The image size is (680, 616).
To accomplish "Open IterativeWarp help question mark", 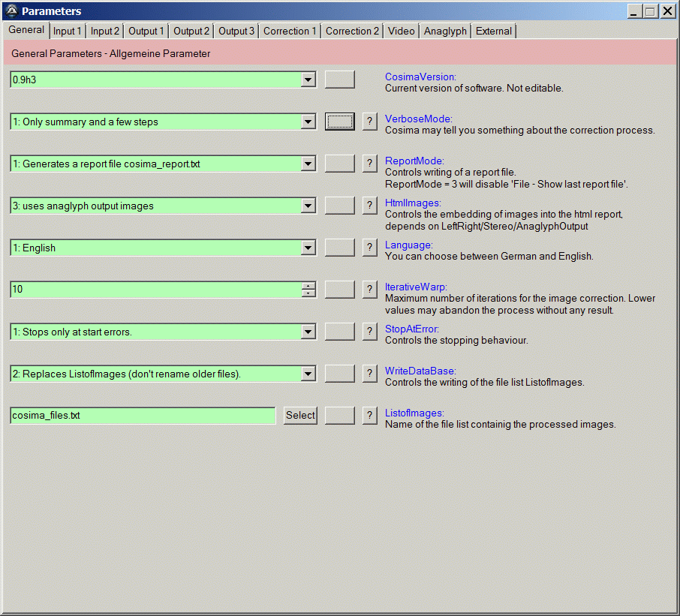I will pos(369,290).
